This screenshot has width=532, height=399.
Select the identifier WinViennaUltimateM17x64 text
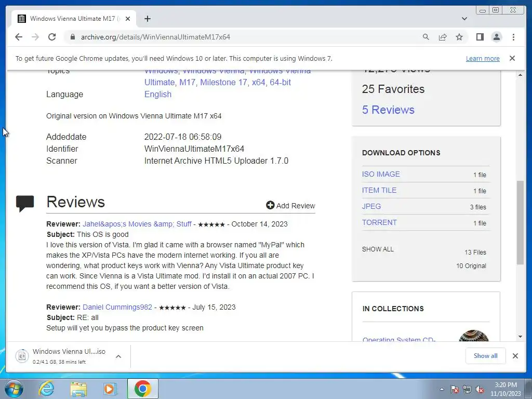click(x=194, y=149)
